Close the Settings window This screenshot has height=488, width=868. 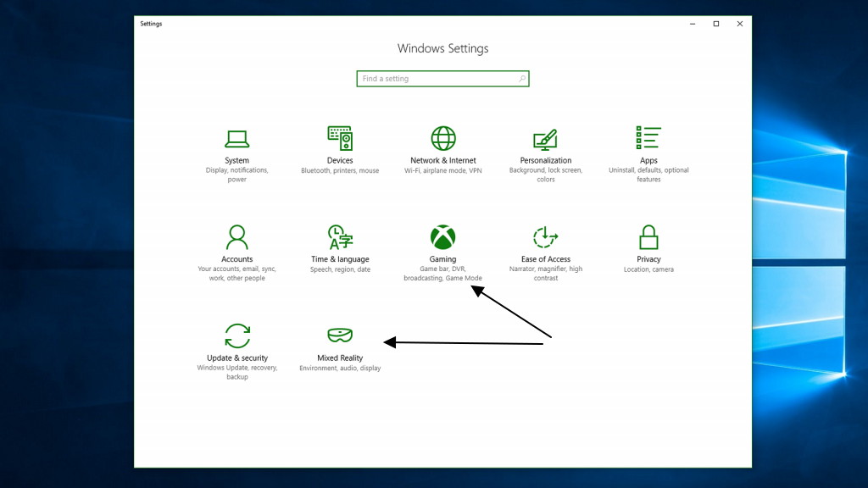(739, 24)
